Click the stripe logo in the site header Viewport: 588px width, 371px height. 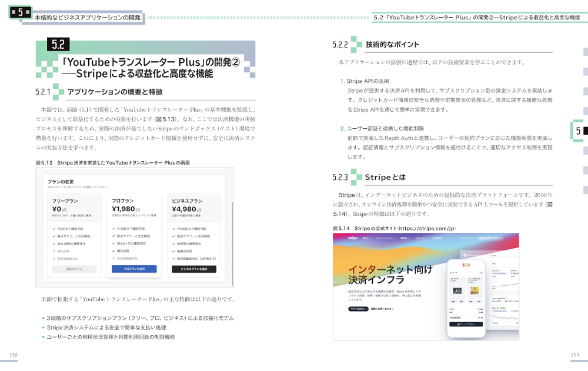(x=352, y=238)
